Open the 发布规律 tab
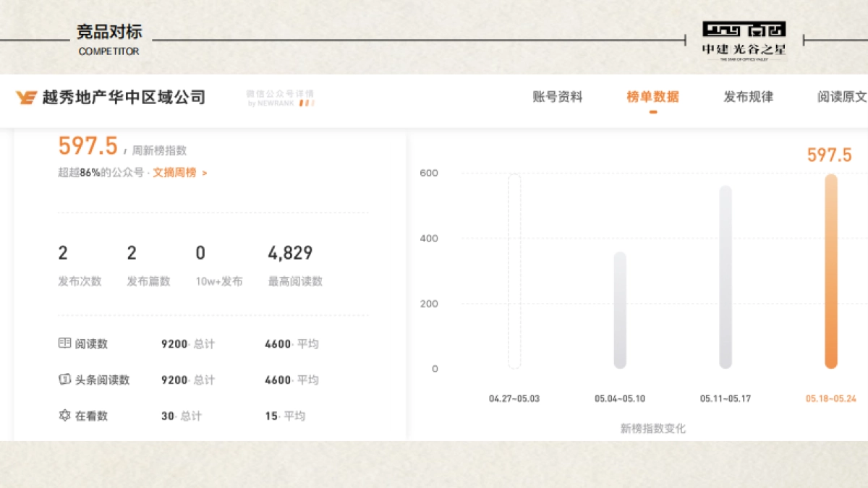This screenshot has height=488, width=868. (x=748, y=97)
